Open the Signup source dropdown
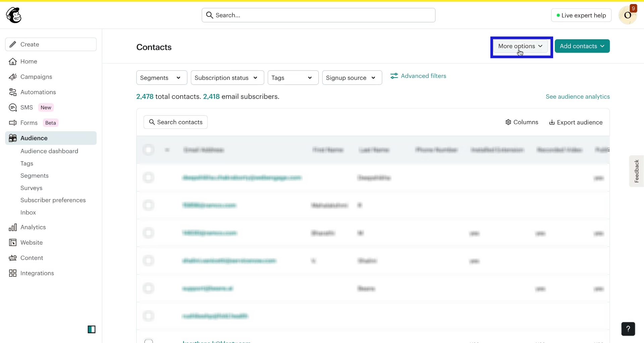This screenshot has height=343, width=644. coord(352,78)
